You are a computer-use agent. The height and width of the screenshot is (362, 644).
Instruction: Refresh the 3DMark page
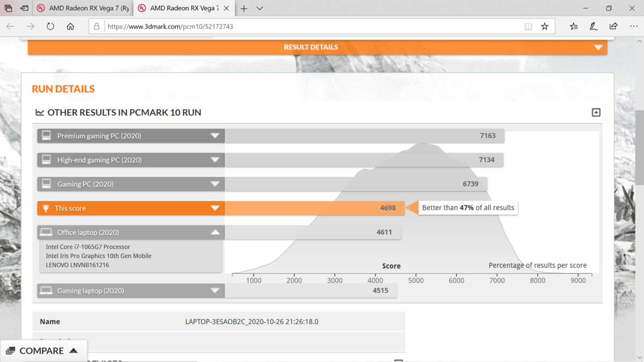[50, 26]
